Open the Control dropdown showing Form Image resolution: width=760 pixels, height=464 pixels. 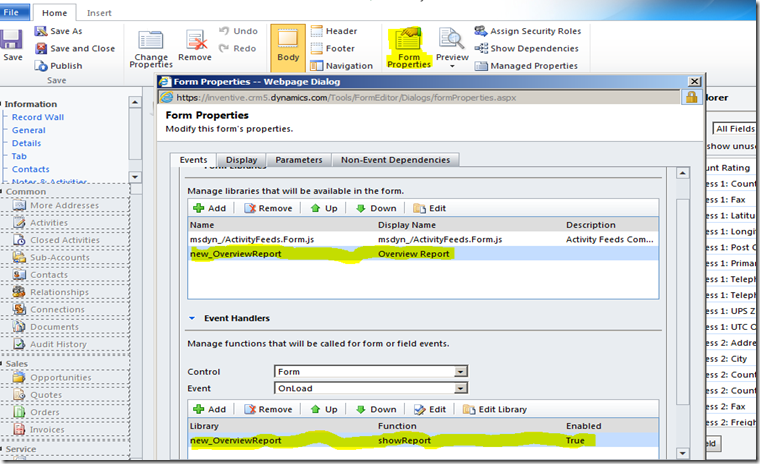[x=371, y=371]
